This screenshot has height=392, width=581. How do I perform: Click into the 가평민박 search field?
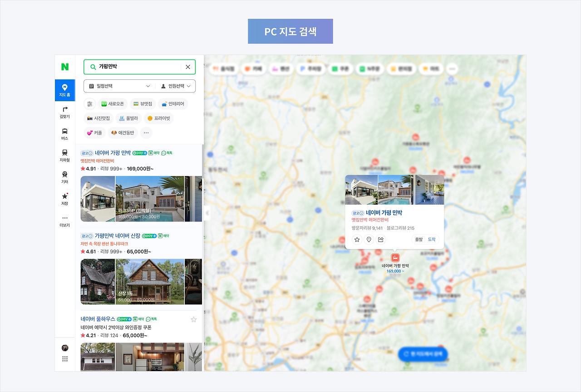pyautogui.click(x=139, y=67)
